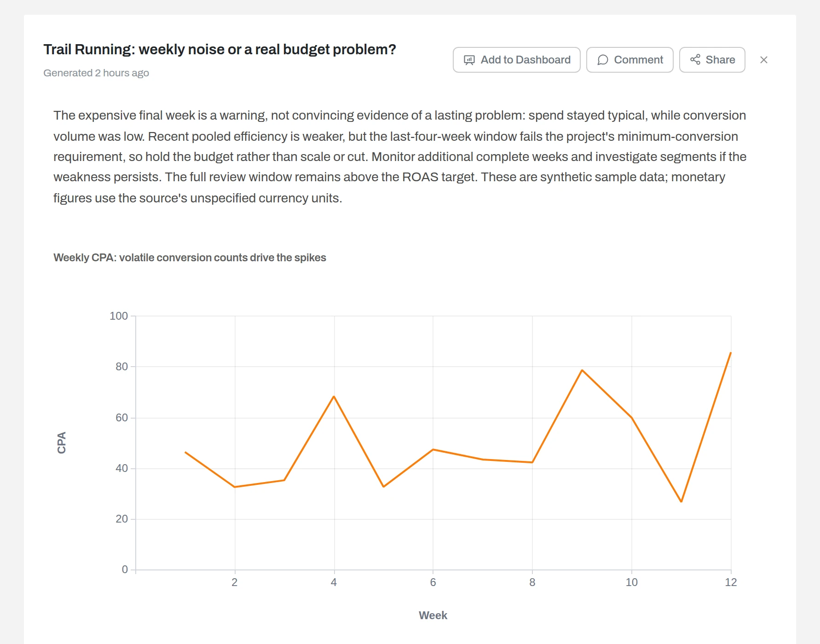Click the share nodes icon

click(x=695, y=60)
